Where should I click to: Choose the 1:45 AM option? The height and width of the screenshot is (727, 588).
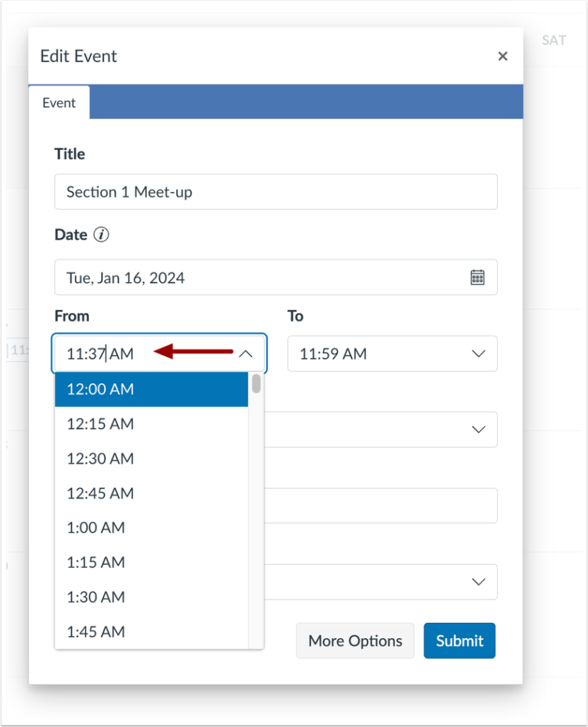(x=152, y=631)
